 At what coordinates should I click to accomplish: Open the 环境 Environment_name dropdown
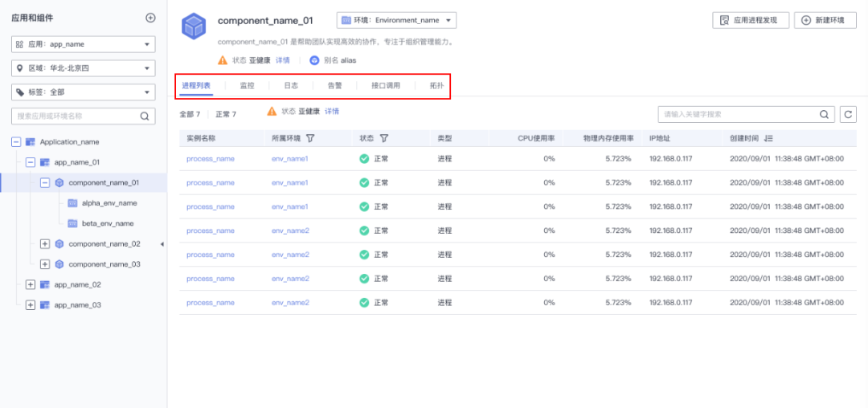click(x=396, y=20)
